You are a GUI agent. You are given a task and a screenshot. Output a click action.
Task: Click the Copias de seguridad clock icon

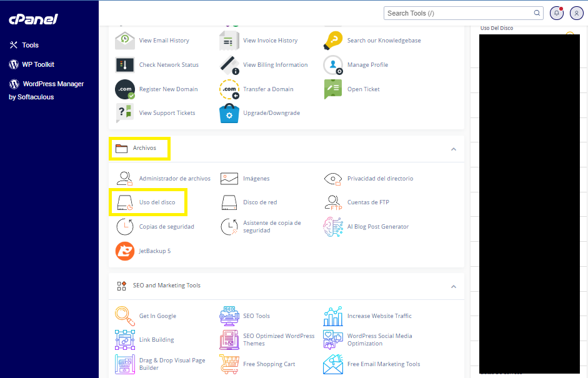125,227
